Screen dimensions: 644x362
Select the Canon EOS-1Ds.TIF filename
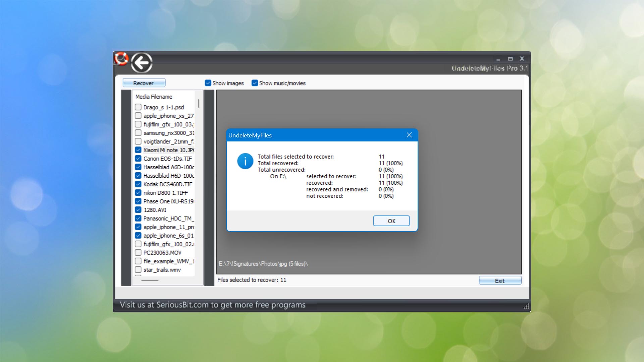pyautogui.click(x=168, y=159)
